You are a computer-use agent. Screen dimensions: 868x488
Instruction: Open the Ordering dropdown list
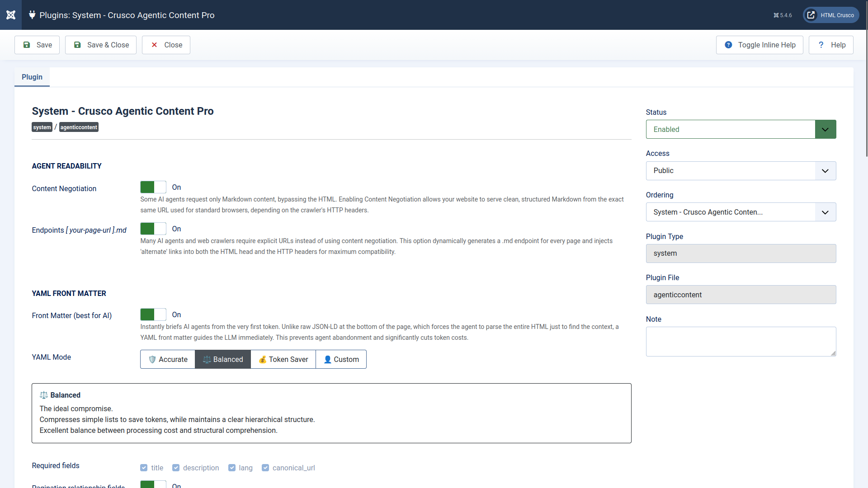pyautogui.click(x=741, y=212)
